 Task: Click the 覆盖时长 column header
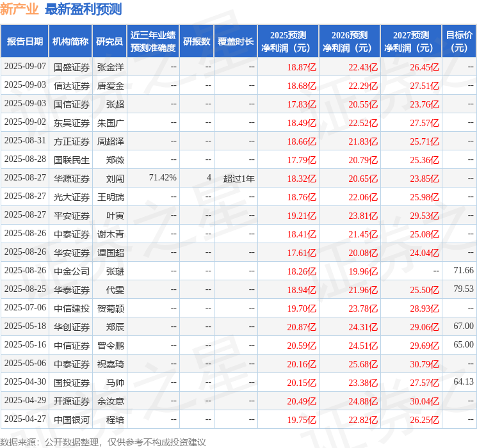(236, 41)
